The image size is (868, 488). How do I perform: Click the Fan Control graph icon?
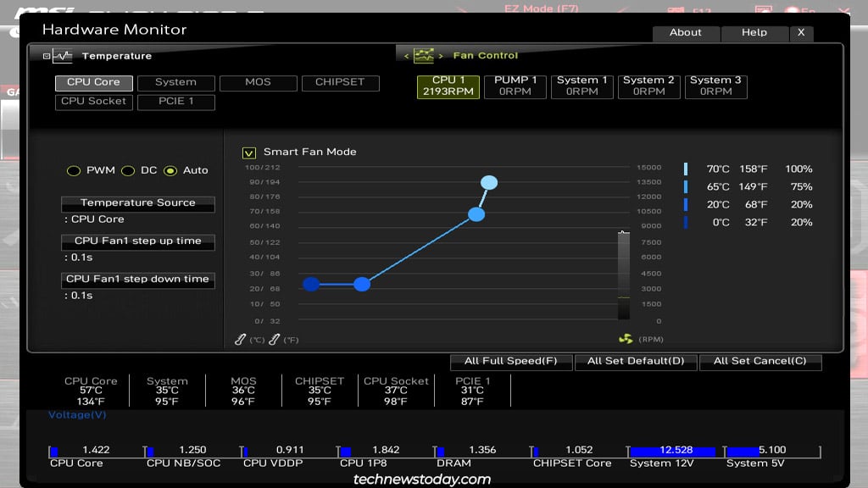pos(424,56)
